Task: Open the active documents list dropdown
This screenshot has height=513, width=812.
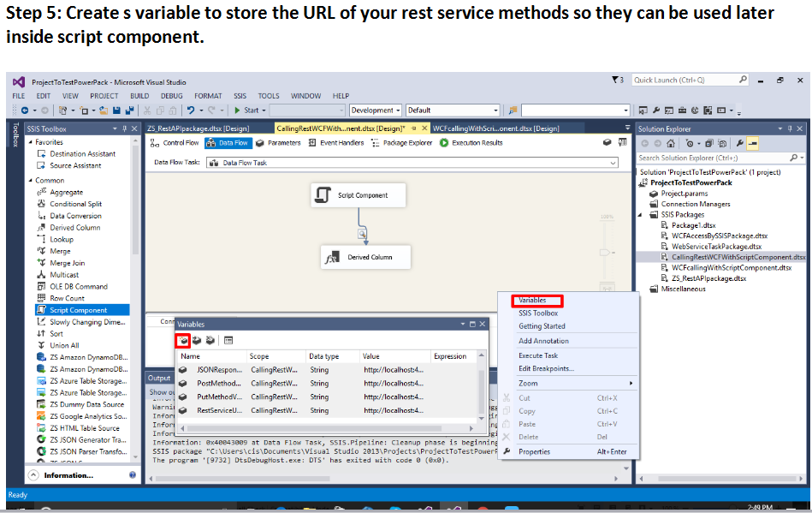Action: tap(628, 128)
